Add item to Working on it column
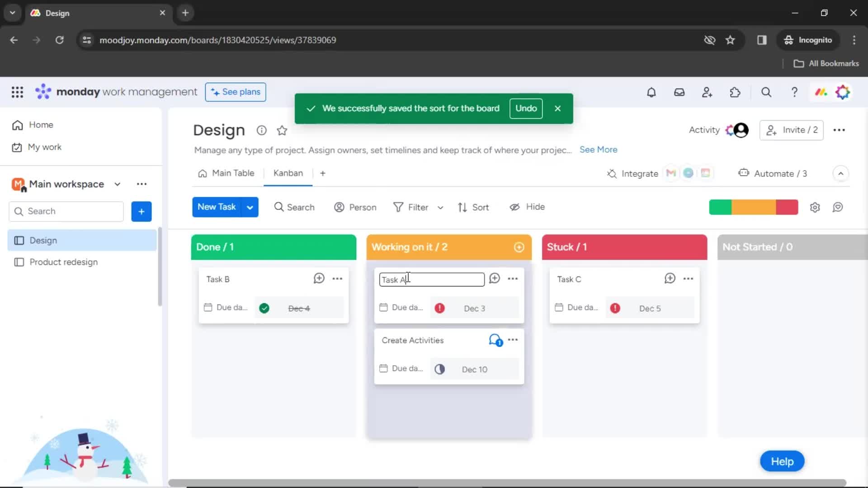This screenshot has height=488, width=868. (519, 247)
